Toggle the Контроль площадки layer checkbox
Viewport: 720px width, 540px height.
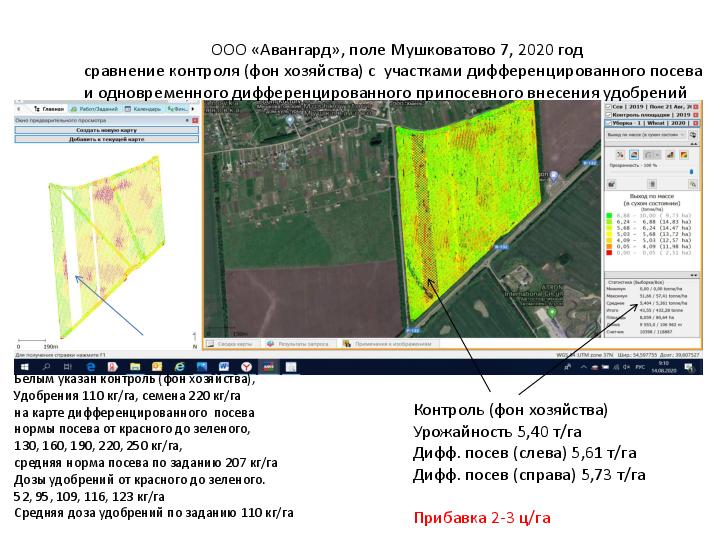click(x=609, y=114)
